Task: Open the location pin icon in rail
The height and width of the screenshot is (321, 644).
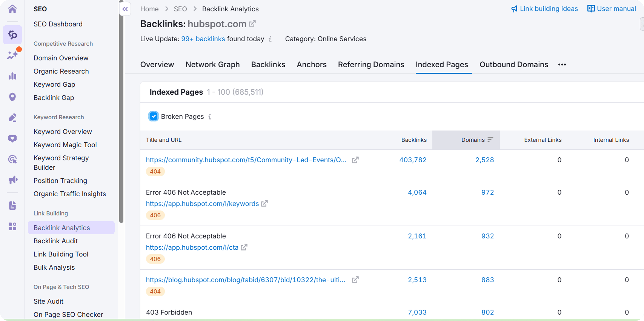Action: click(12, 97)
